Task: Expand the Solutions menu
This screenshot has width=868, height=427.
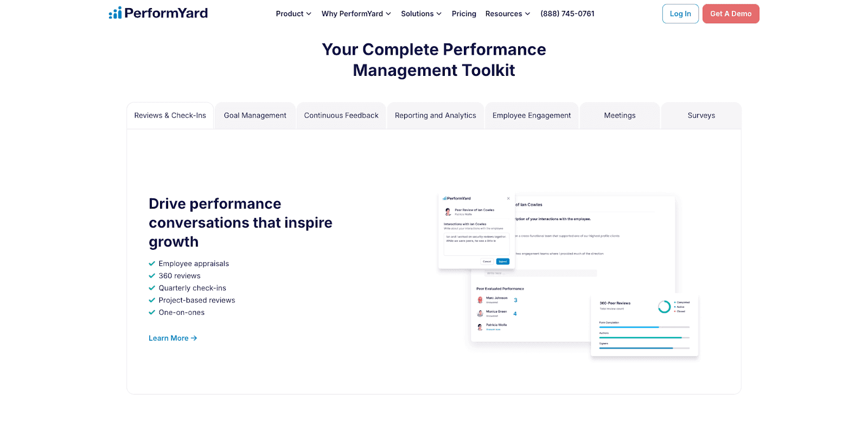Action: click(421, 14)
